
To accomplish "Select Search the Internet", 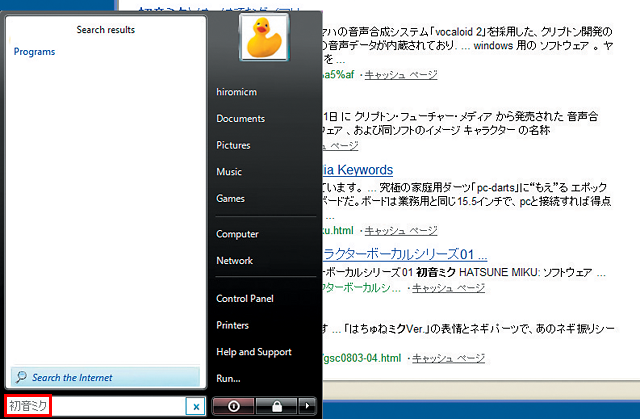I will [105, 377].
